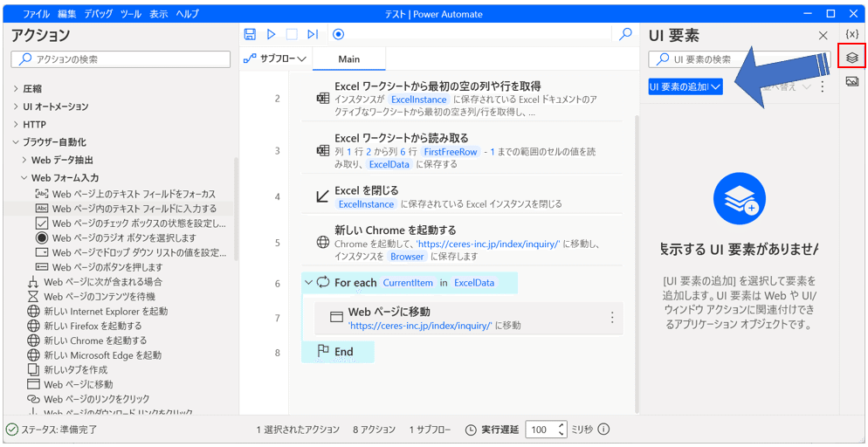Select 新しい Internet Explorer を起動 action

98,311
